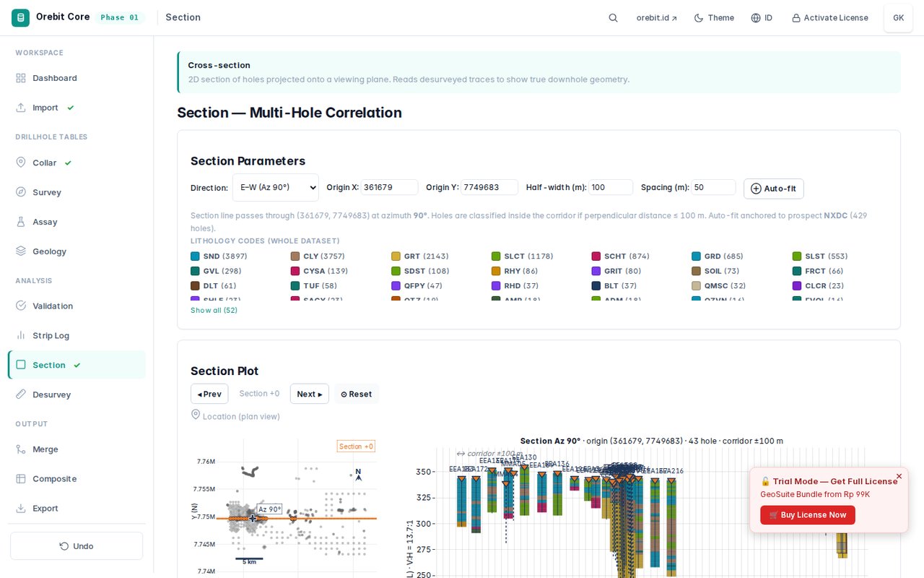Click the SCHT crimson color swatch
This screenshot has height=578, width=924.
(x=596, y=256)
